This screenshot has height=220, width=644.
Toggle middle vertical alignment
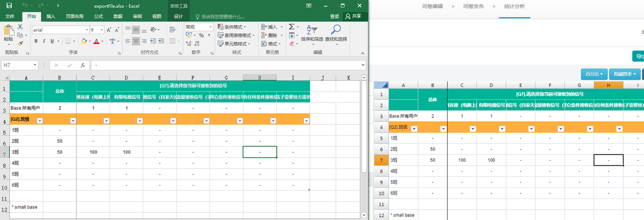[136, 30]
